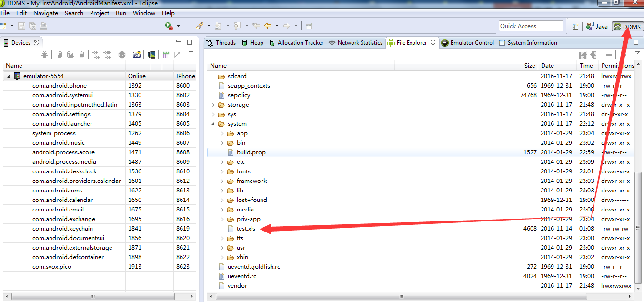This screenshot has width=644, height=302.
Task: Open the Navigate menu
Action: 46,13
